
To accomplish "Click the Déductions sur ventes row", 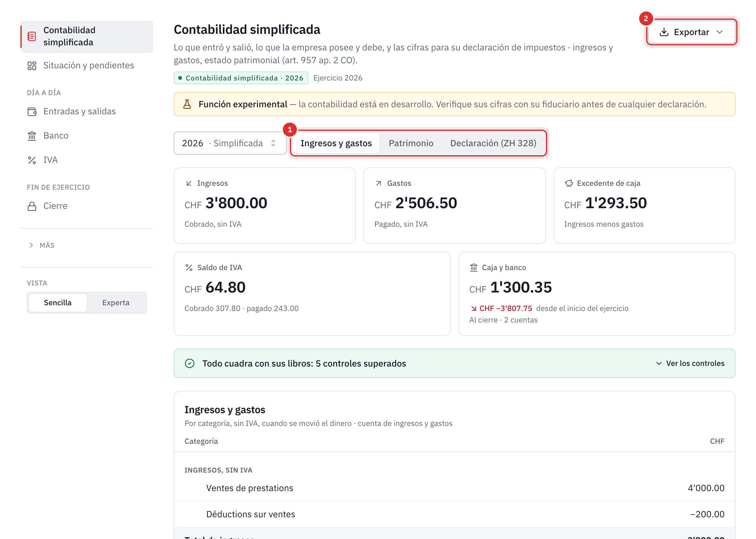I will pos(454,514).
